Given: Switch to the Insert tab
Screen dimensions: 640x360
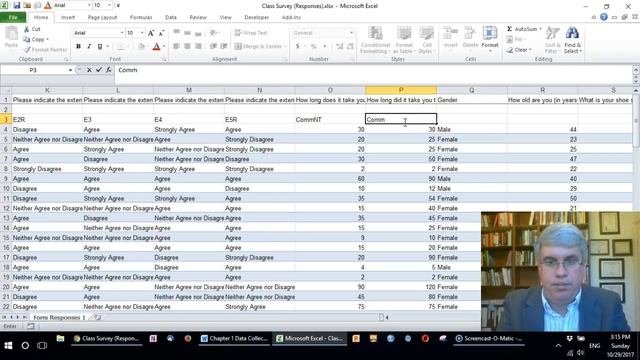Looking at the screenshot, I should pyautogui.click(x=68, y=17).
